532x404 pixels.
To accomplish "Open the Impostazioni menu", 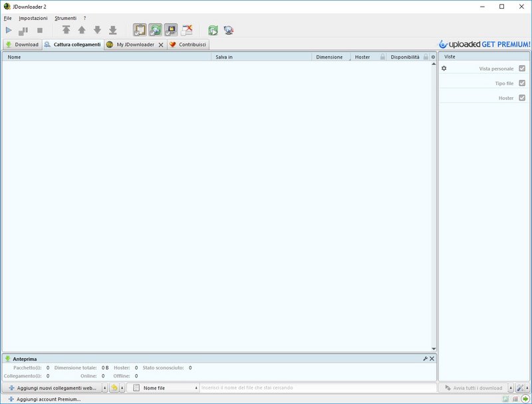I will 33,18.
